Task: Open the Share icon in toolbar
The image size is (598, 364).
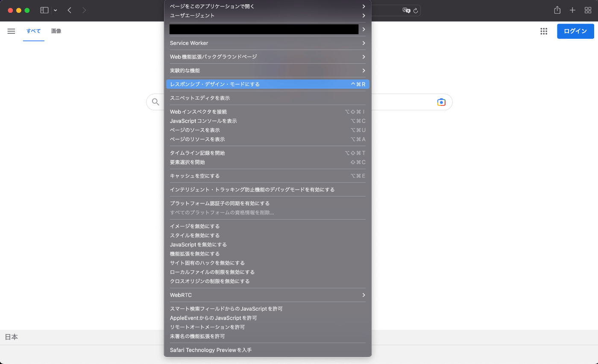Action: (x=557, y=10)
